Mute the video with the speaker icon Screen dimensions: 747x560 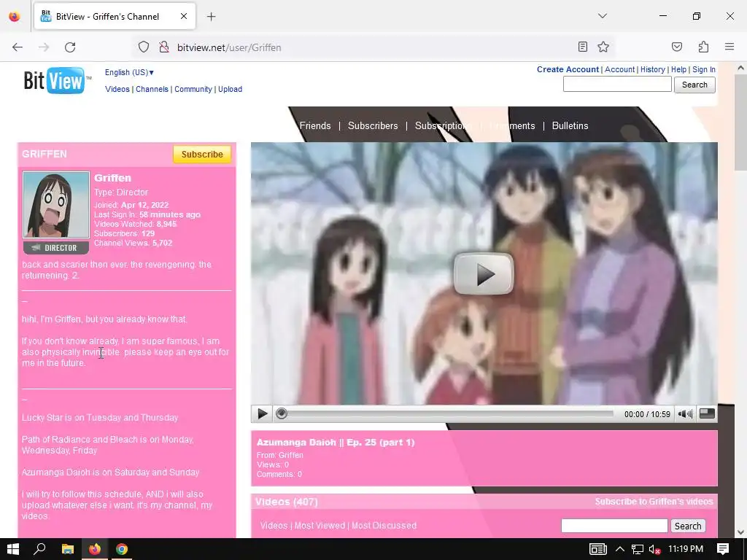click(x=685, y=414)
